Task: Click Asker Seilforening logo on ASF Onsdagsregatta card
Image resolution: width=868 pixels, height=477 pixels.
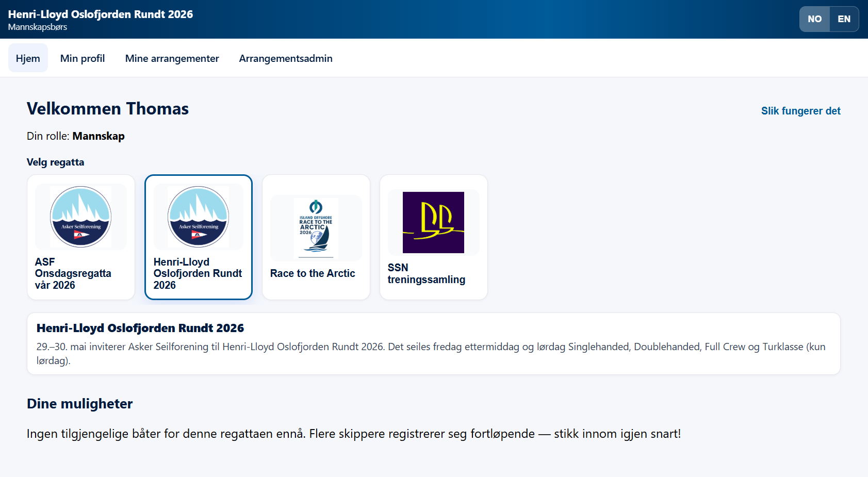Action: [80, 217]
